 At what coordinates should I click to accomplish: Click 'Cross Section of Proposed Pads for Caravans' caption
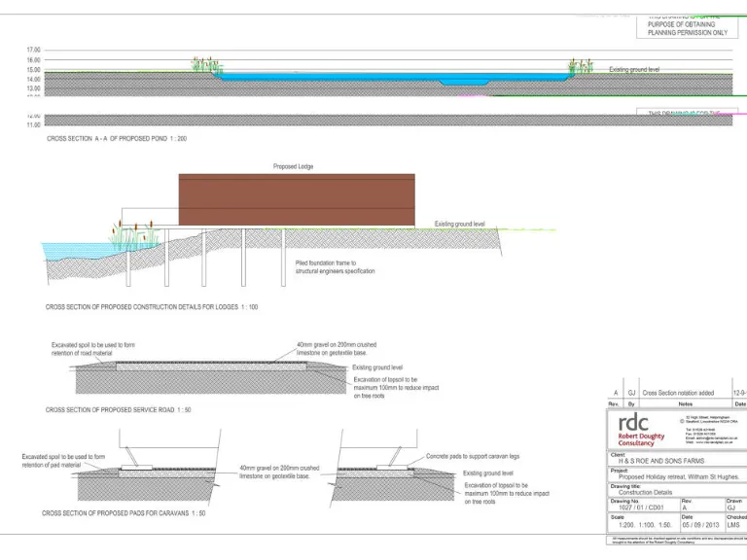124,512
